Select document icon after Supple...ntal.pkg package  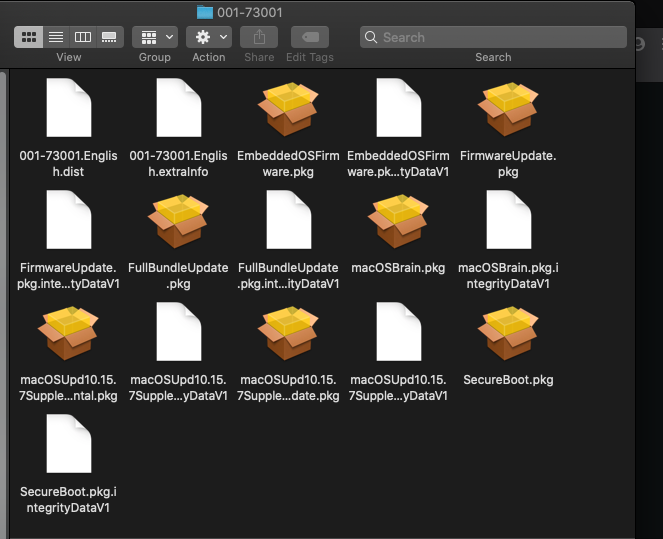coord(178,331)
